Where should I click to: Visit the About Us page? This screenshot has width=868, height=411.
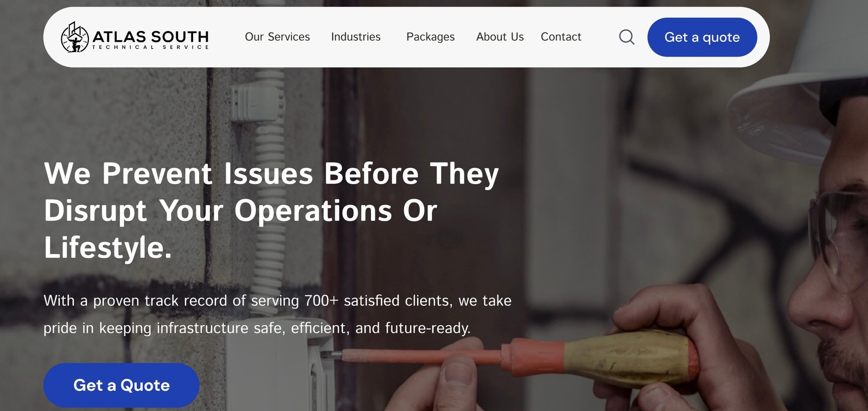tap(500, 37)
